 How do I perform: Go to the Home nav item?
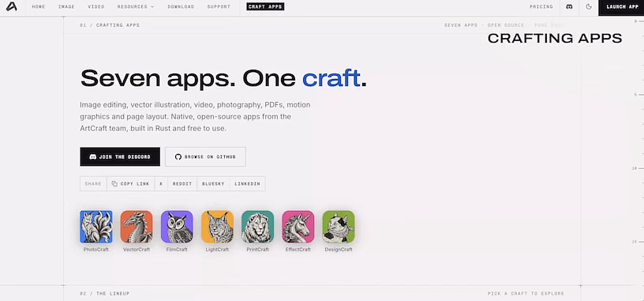pyautogui.click(x=39, y=7)
